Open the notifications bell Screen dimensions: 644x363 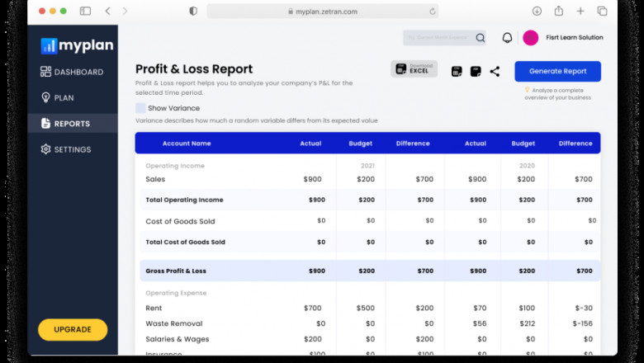click(507, 38)
